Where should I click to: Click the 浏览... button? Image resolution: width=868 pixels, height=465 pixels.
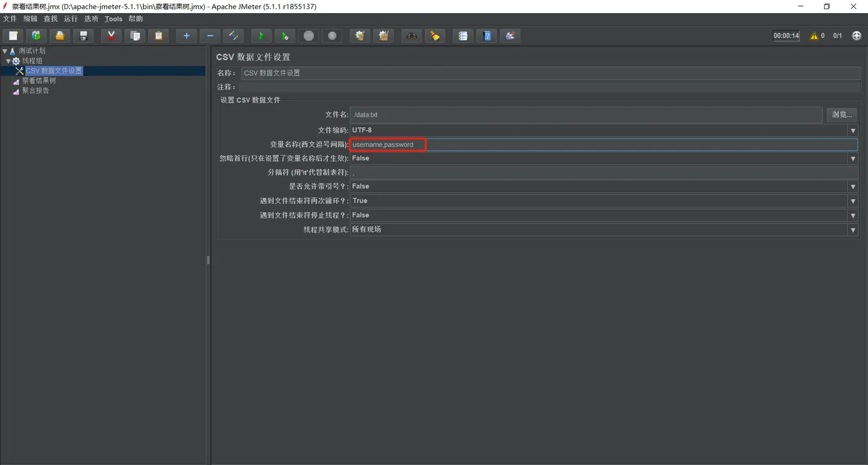(x=842, y=115)
